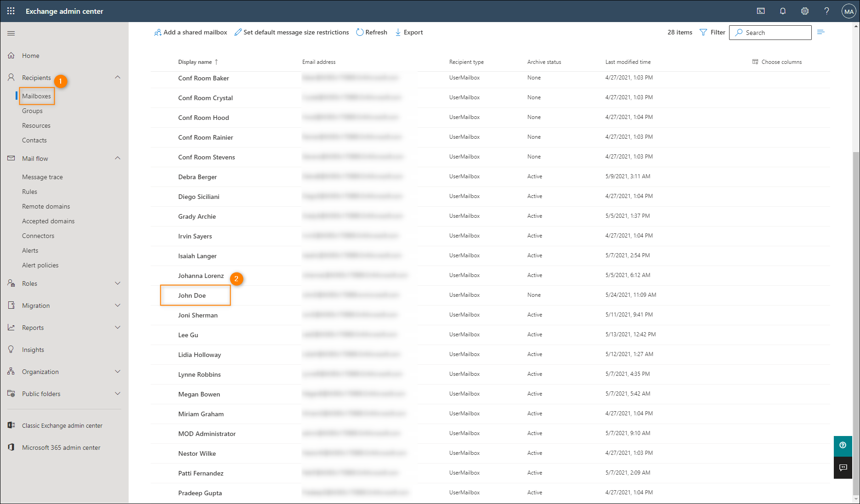Open the list view options icon
The image size is (860, 504).
coord(821,32)
